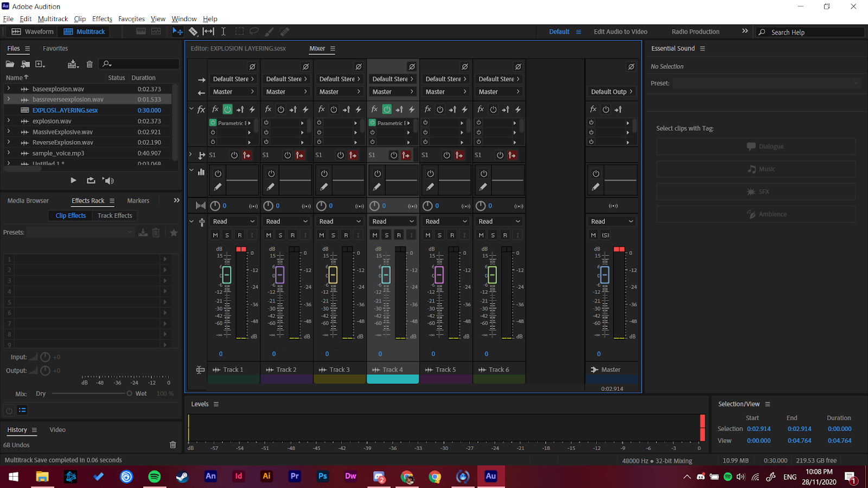This screenshot has width=868, height=488.
Task: Open Master Default Output dropdown
Action: tap(612, 92)
